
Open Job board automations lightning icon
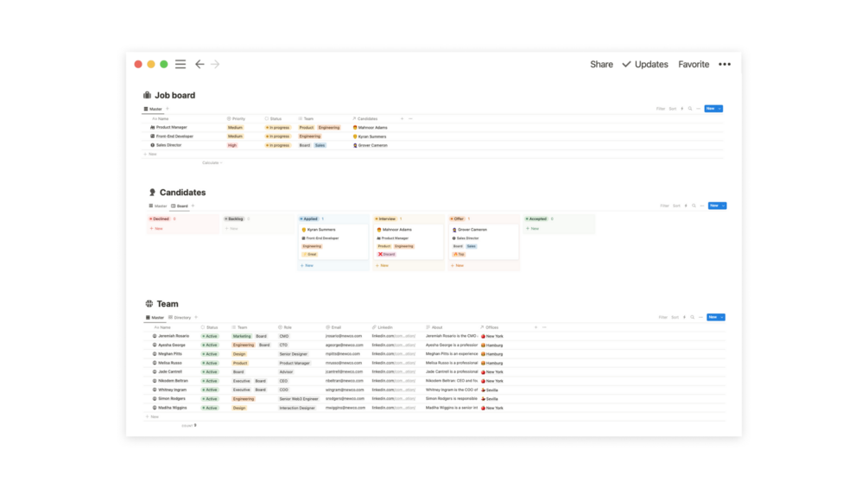pyautogui.click(x=682, y=109)
